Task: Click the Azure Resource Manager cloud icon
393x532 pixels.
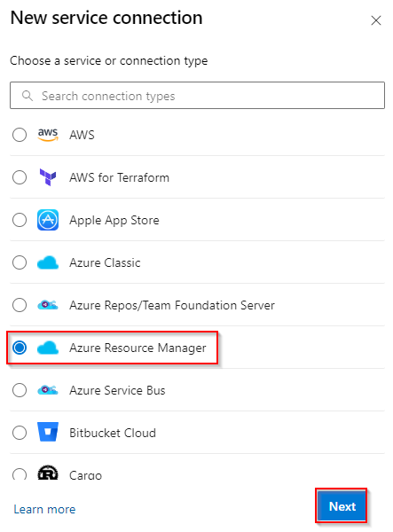Action: (x=48, y=348)
